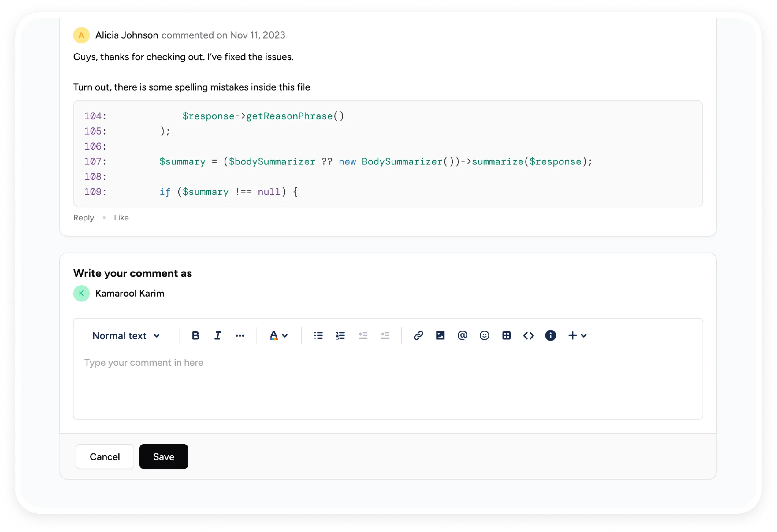
Task: Open more text formatting options
Action: (x=240, y=335)
